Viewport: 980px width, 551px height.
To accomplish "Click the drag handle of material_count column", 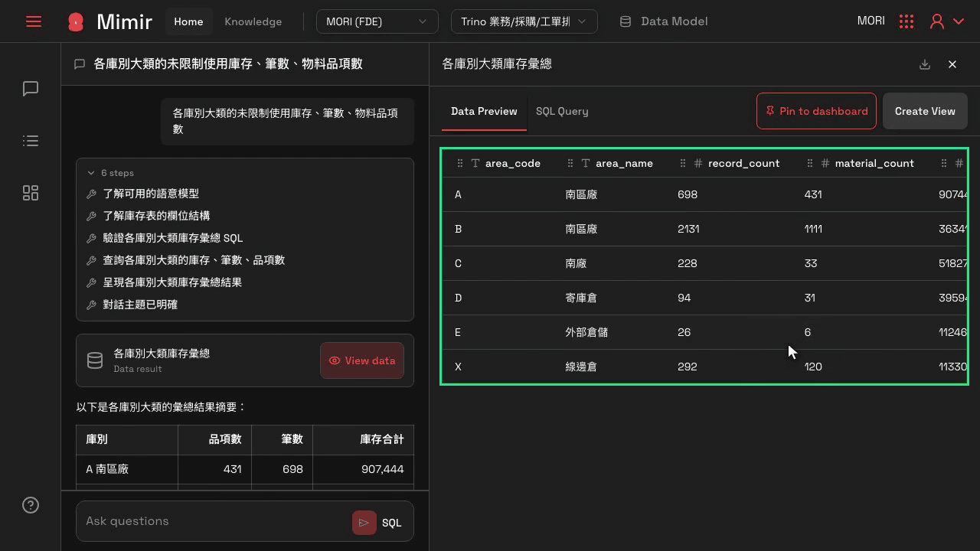I will click(x=809, y=163).
